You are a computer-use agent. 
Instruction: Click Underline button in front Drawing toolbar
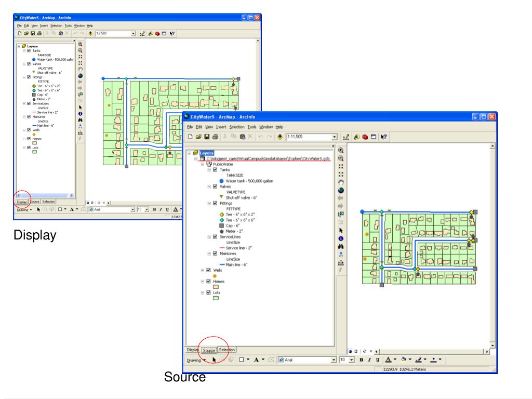(378, 360)
